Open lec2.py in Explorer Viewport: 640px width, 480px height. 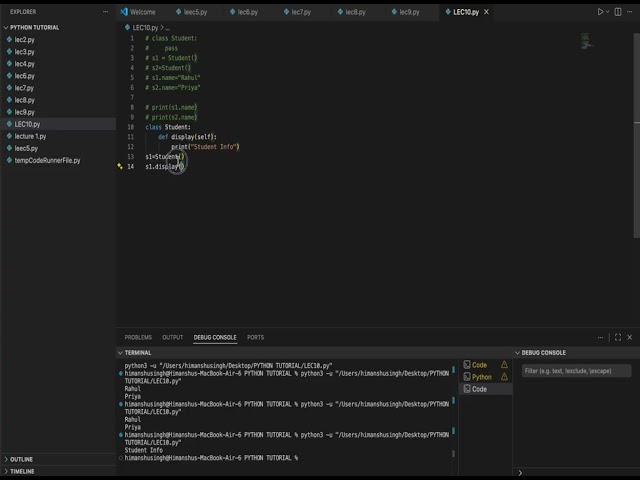coord(24,40)
